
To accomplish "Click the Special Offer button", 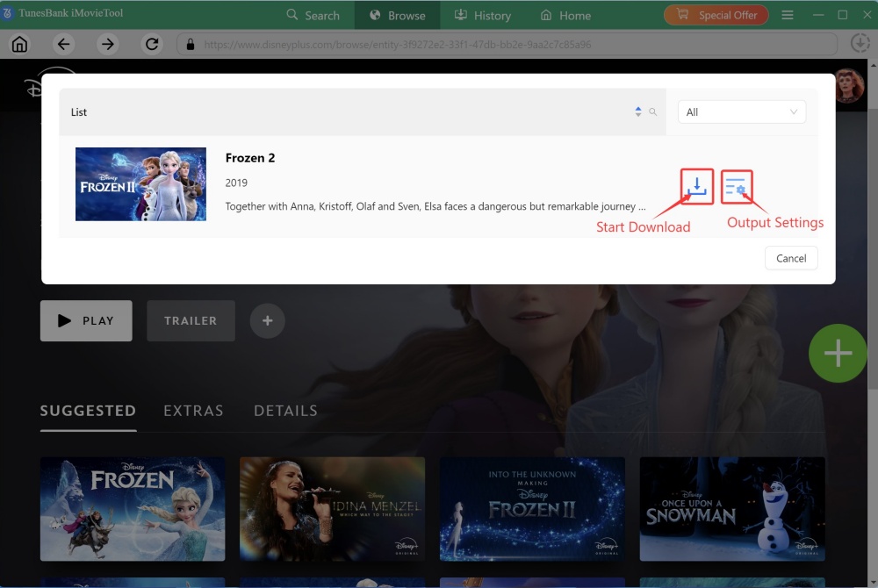I will click(716, 15).
